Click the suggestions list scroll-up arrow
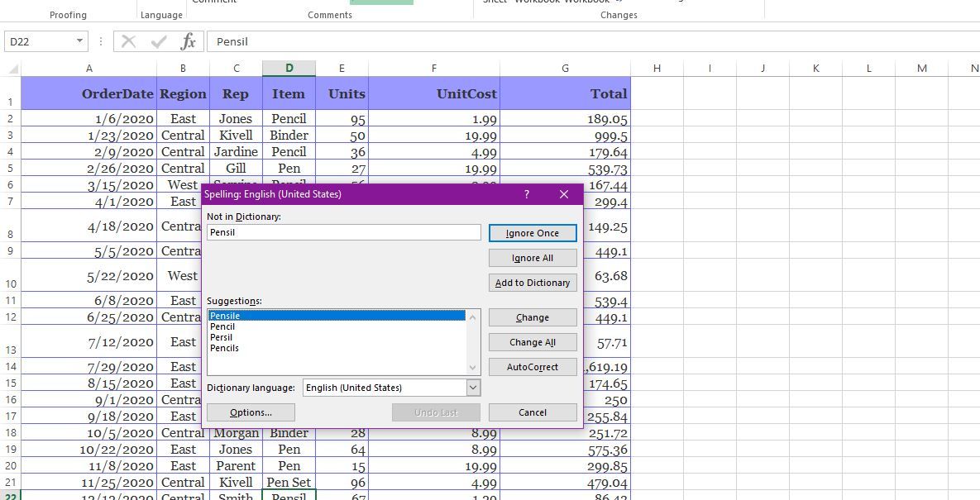This screenshot has height=500, width=980. coord(473,317)
